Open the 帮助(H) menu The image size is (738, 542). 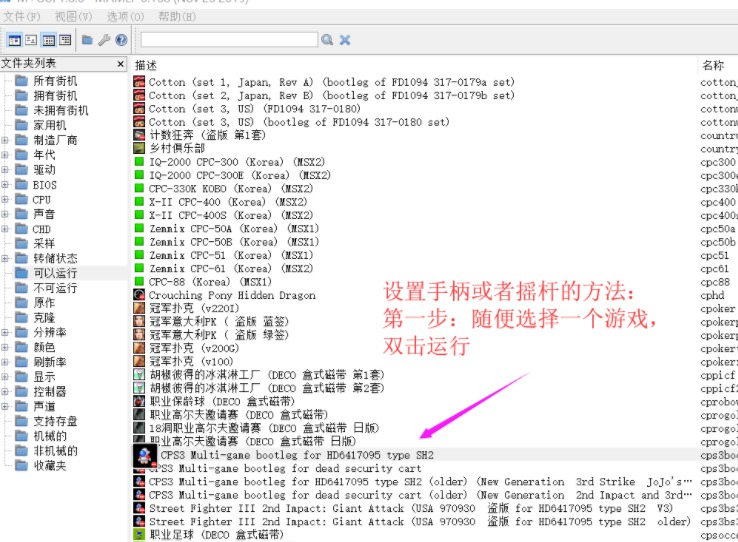177,17
